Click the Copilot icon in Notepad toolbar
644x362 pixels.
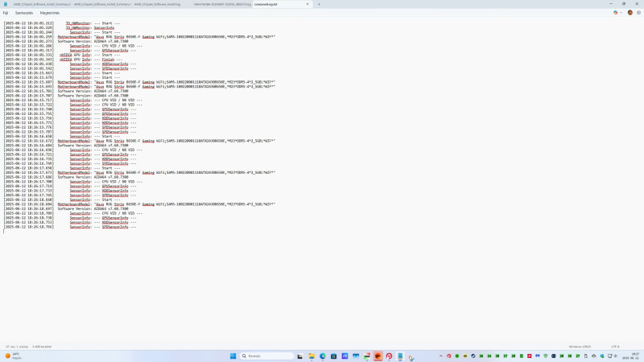[x=615, y=13]
